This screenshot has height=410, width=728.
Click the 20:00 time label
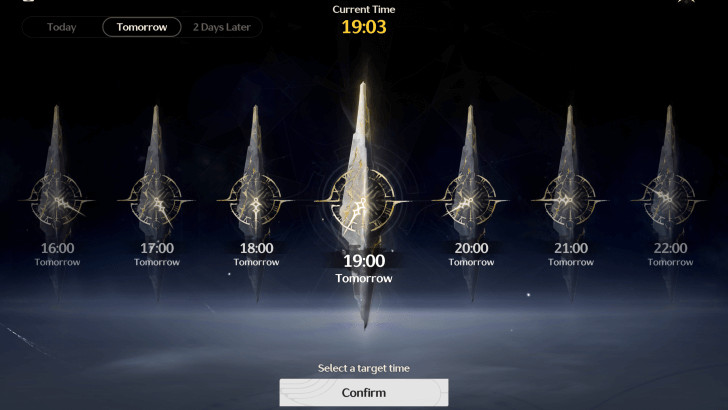471,248
